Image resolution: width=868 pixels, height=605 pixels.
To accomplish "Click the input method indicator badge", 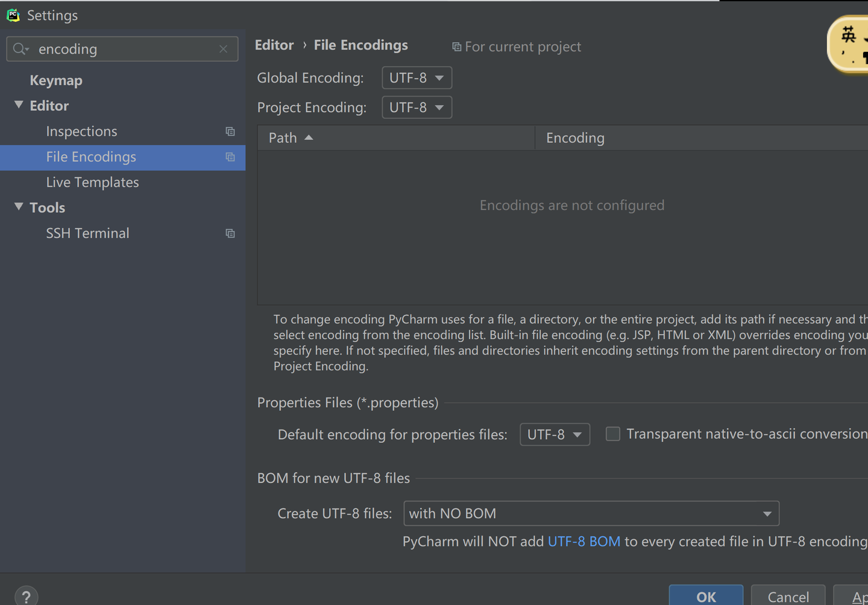I will [x=850, y=44].
